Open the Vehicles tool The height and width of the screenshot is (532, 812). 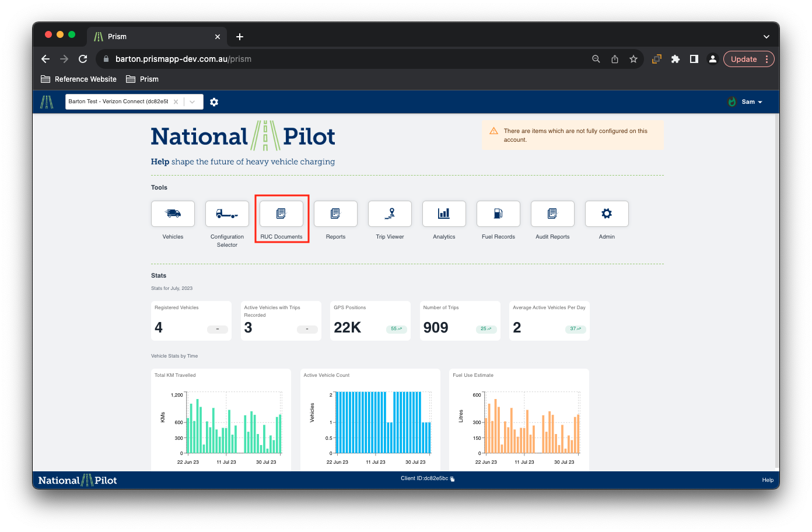tap(173, 214)
